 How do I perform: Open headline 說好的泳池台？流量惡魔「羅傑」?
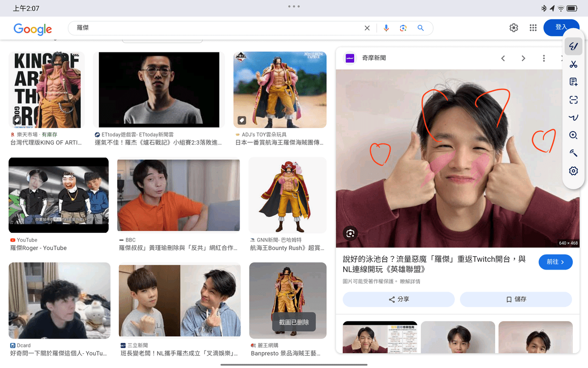coord(434,264)
